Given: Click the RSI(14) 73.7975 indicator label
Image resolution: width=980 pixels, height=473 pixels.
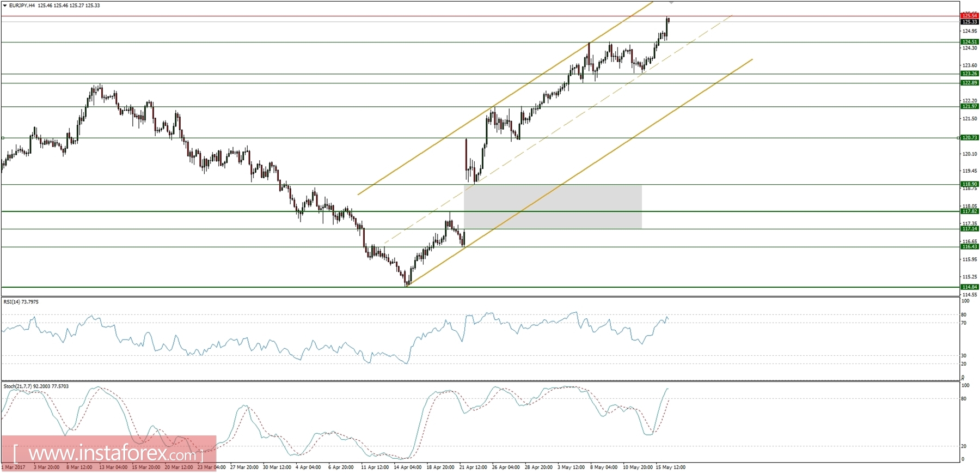Looking at the screenshot, I should click(x=21, y=302).
